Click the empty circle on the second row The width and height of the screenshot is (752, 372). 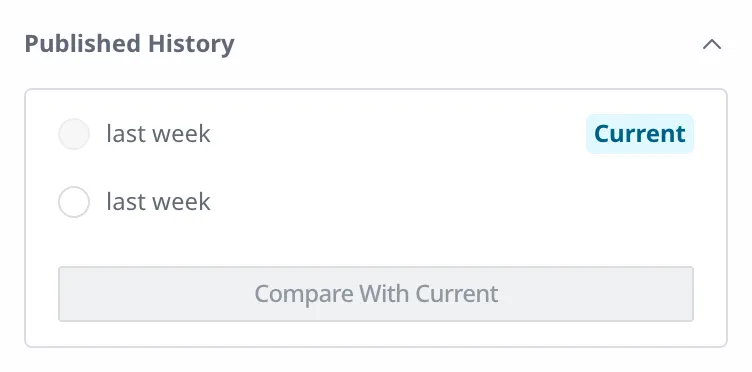click(74, 202)
